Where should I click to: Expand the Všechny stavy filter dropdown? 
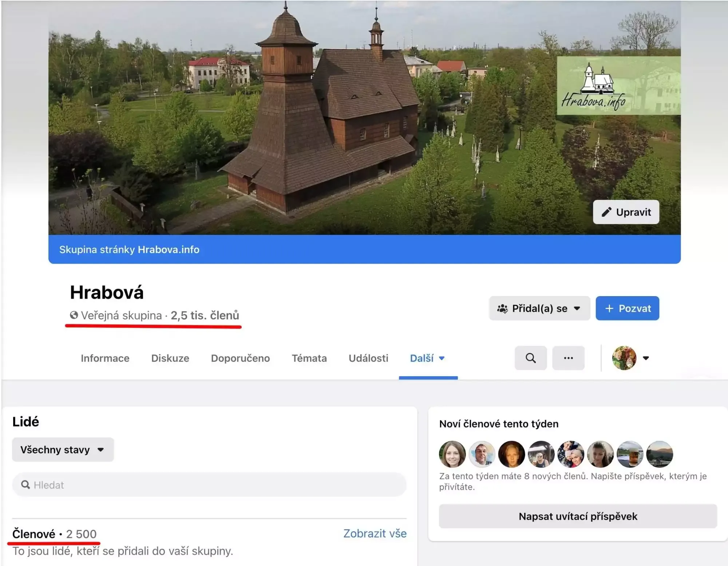pyautogui.click(x=63, y=450)
